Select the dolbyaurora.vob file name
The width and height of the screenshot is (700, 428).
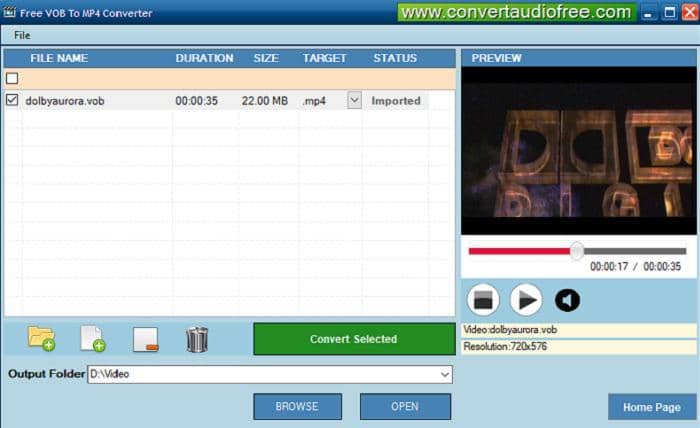(65, 101)
